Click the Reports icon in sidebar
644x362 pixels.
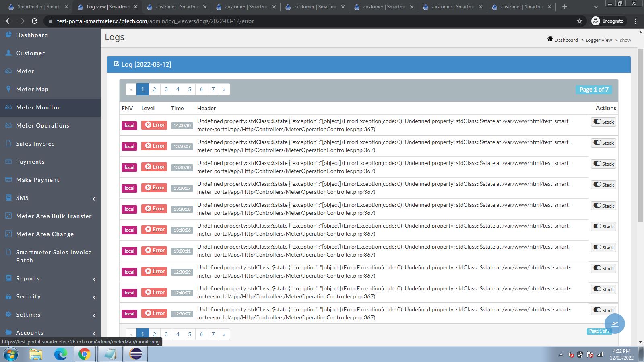pos(8,278)
